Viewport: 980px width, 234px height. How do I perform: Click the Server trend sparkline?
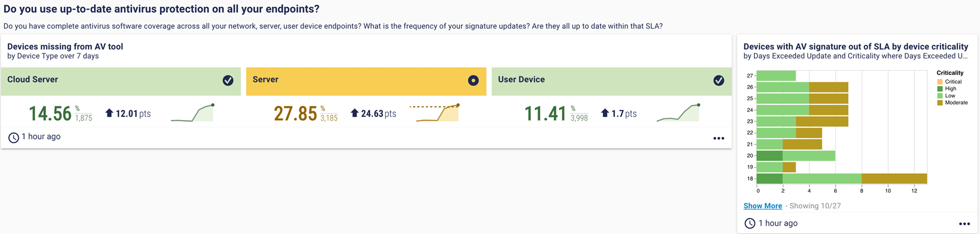pyautogui.click(x=437, y=113)
